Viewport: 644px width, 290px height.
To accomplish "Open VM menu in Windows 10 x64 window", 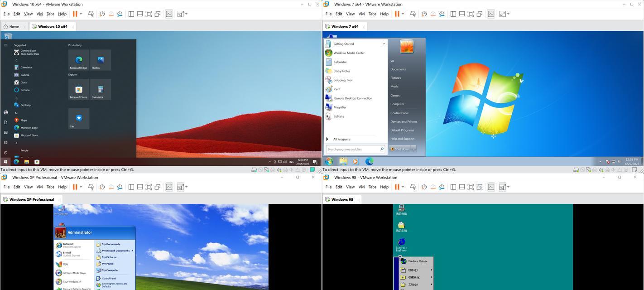I will coord(39,14).
